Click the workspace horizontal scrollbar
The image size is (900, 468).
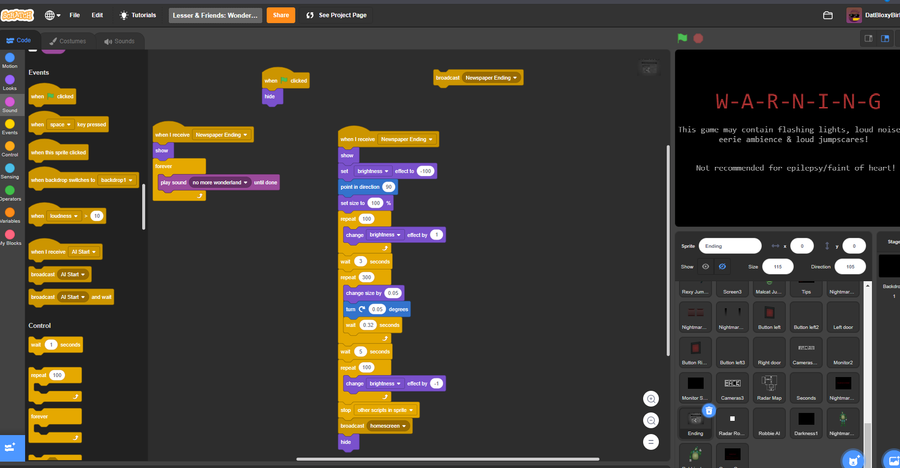tap(448, 459)
